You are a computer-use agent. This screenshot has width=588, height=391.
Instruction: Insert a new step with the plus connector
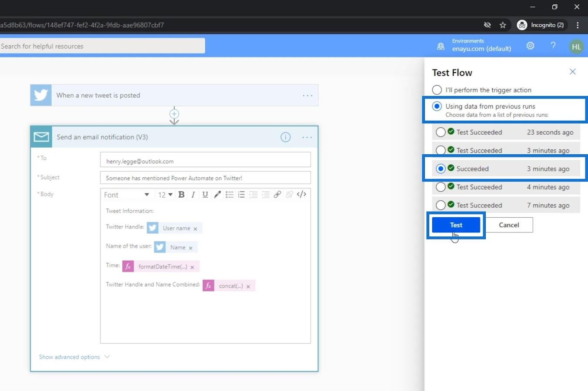(174, 114)
